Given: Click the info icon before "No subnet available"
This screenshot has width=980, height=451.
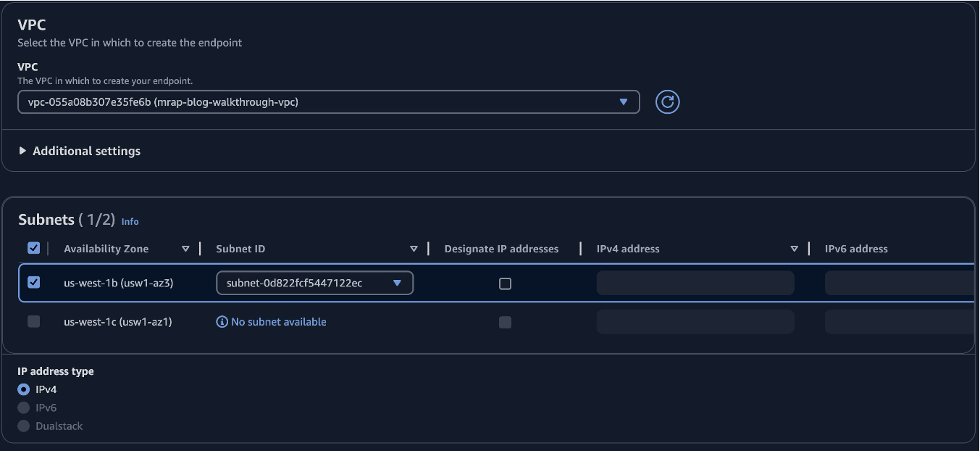Looking at the screenshot, I should [x=222, y=321].
